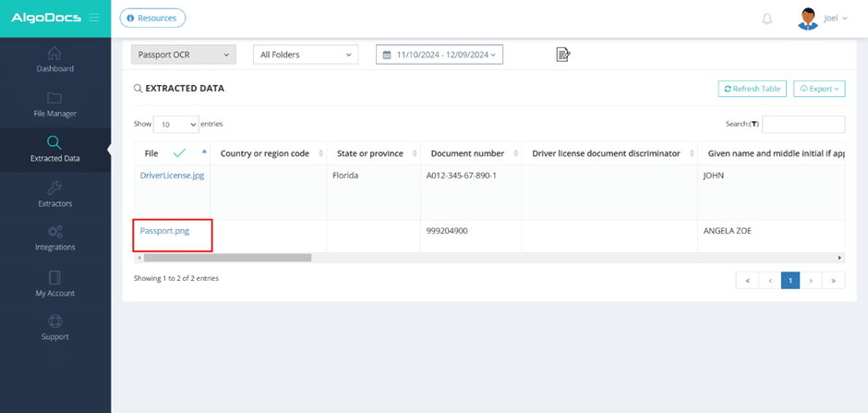Open the All Folders dropdown
Image resolution: width=868 pixels, height=413 pixels.
pos(306,55)
